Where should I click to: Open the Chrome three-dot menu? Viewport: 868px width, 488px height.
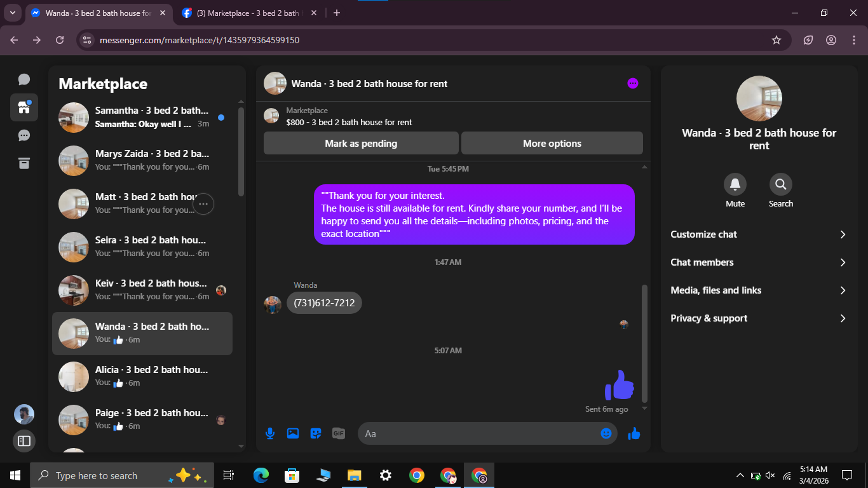(854, 40)
